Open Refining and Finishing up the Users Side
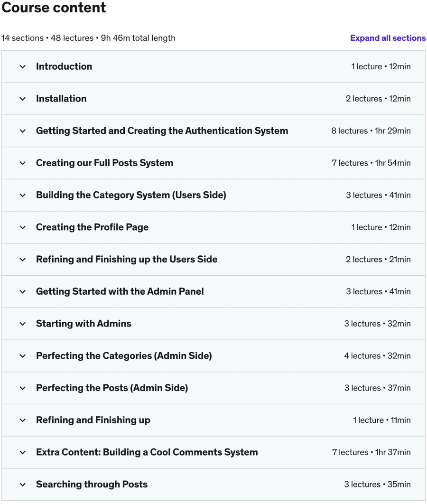Viewport: 427px width, 504px height. coord(213,260)
